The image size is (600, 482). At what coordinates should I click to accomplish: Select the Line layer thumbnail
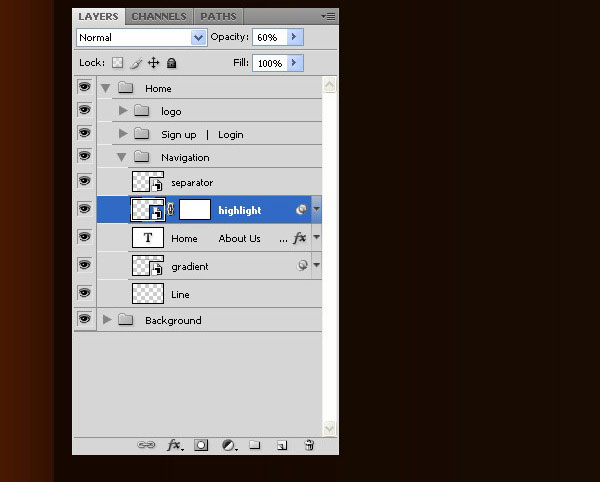coord(148,293)
